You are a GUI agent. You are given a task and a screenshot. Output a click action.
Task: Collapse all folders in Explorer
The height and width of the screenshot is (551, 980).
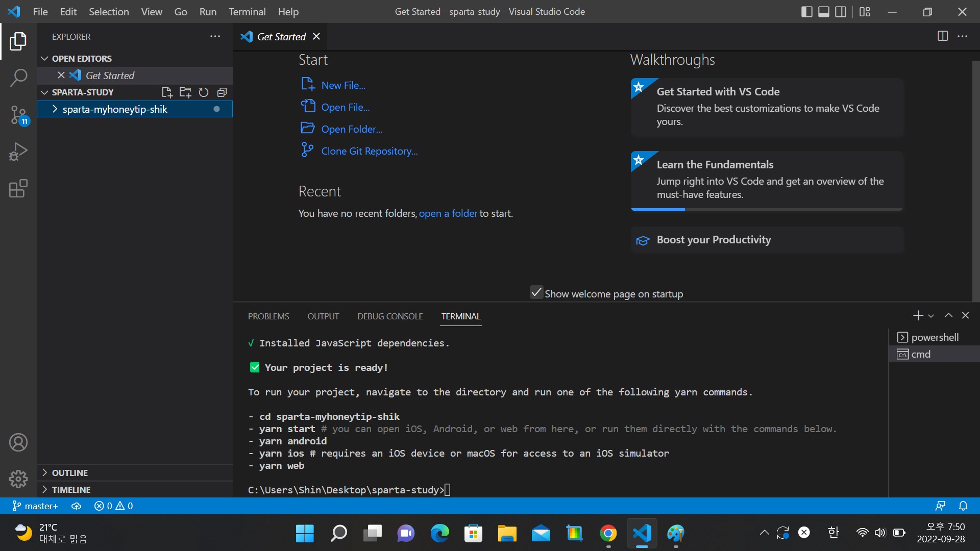click(222, 92)
